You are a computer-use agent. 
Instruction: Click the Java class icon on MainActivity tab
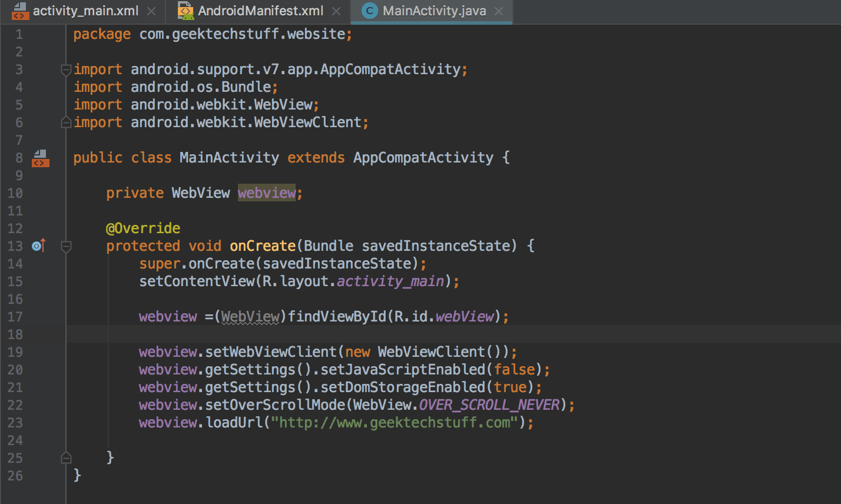369,11
